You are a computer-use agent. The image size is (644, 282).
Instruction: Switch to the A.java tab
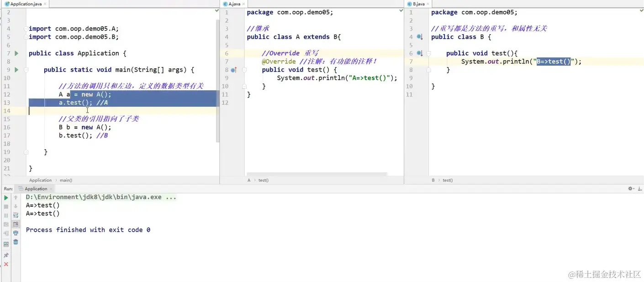tap(234, 4)
